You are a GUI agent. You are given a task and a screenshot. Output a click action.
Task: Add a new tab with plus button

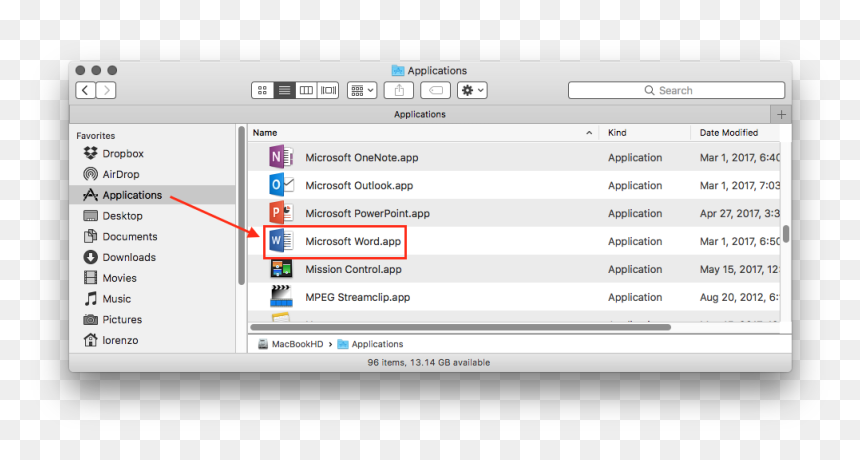pos(781,115)
